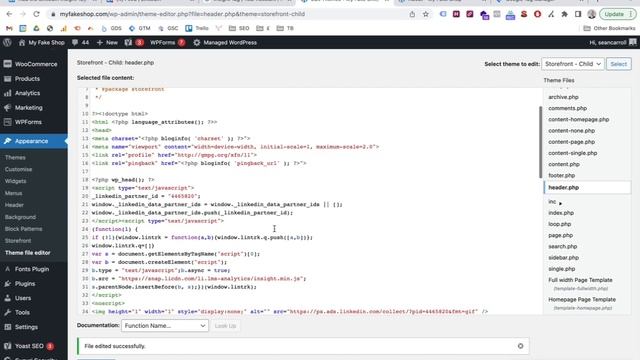Open Yoast SEO in the sidebar

pyautogui.click(x=34, y=346)
